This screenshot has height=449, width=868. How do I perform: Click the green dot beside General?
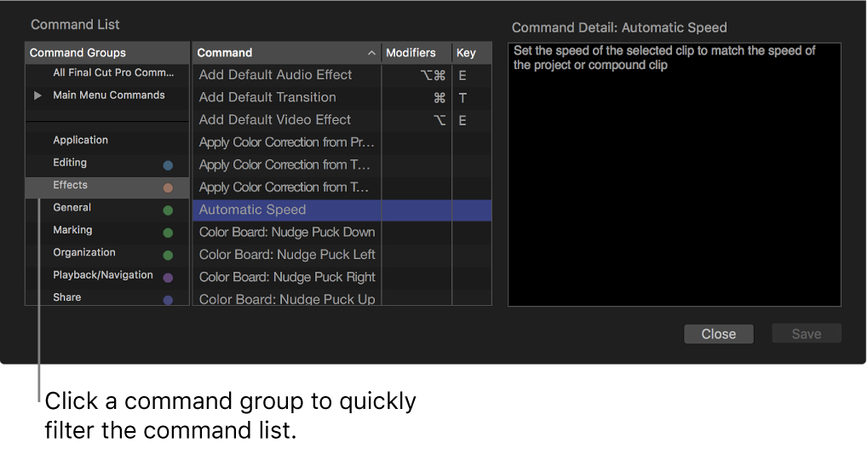point(168,210)
